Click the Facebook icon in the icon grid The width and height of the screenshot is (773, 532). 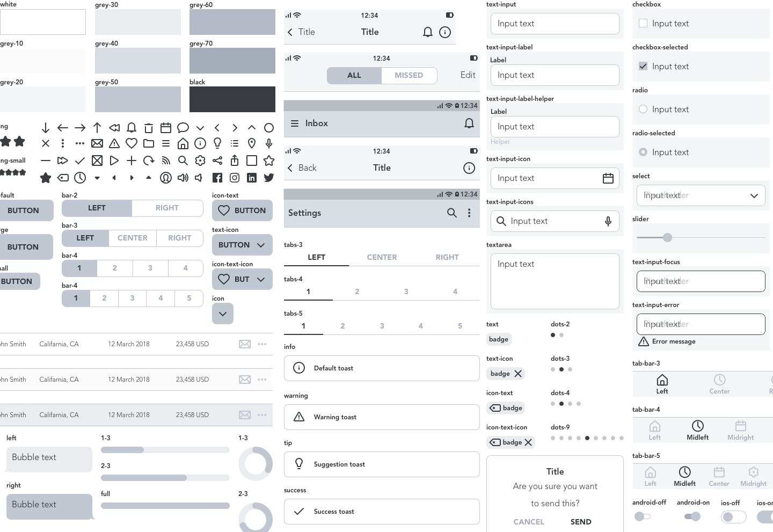pos(217,178)
